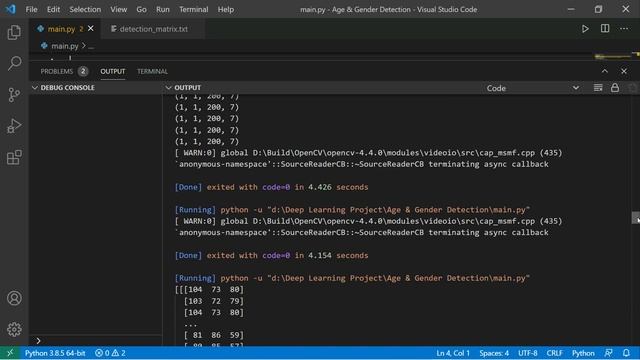Open the File menu
Viewport: 640px width, 360px height.
tap(31, 9)
